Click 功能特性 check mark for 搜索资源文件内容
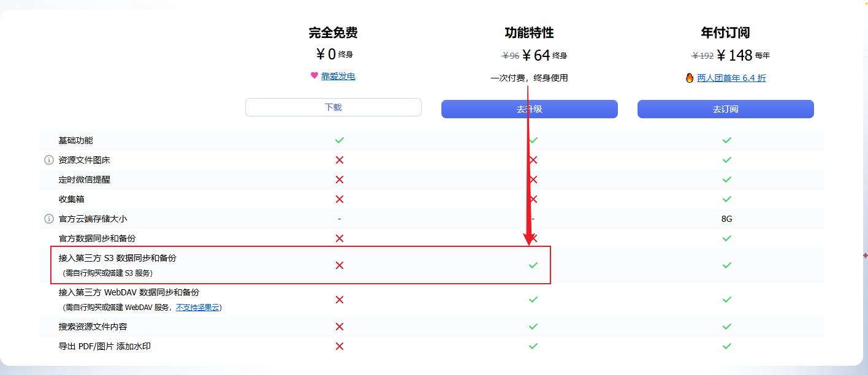868x375 pixels. (x=533, y=327)
